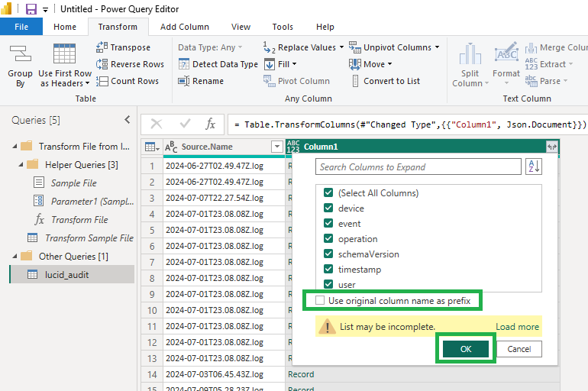Select the Parameter1 (Sample) query
The width and height of the screenshot is (588, 391).
tap(92, 202)
